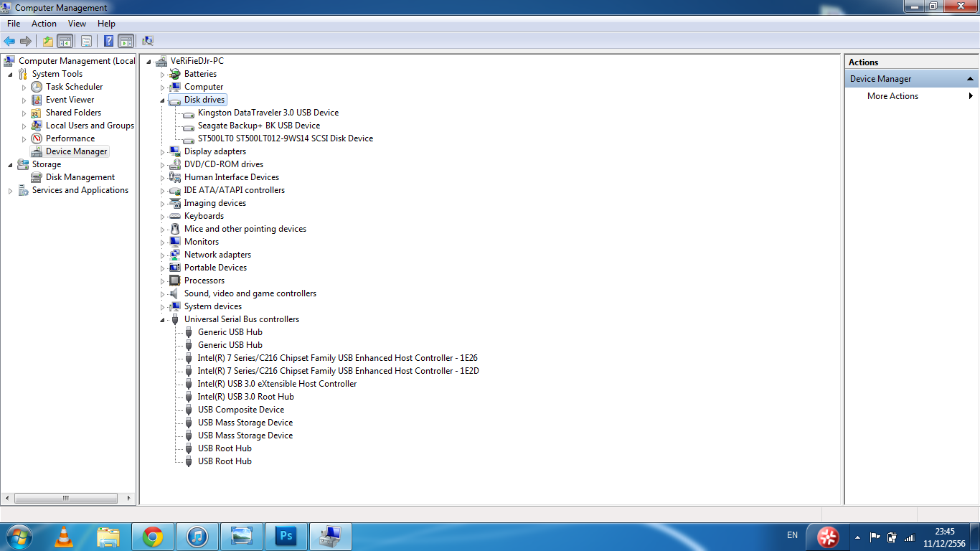The height and width of the screenshot is (551, 980).
Task: Click the grey Forward arrow in toolbar
Action: (x=26, y=41)
